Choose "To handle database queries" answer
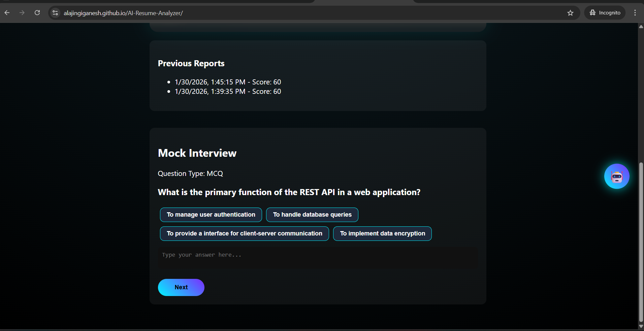Screen dimensions: 644x331 312,215
